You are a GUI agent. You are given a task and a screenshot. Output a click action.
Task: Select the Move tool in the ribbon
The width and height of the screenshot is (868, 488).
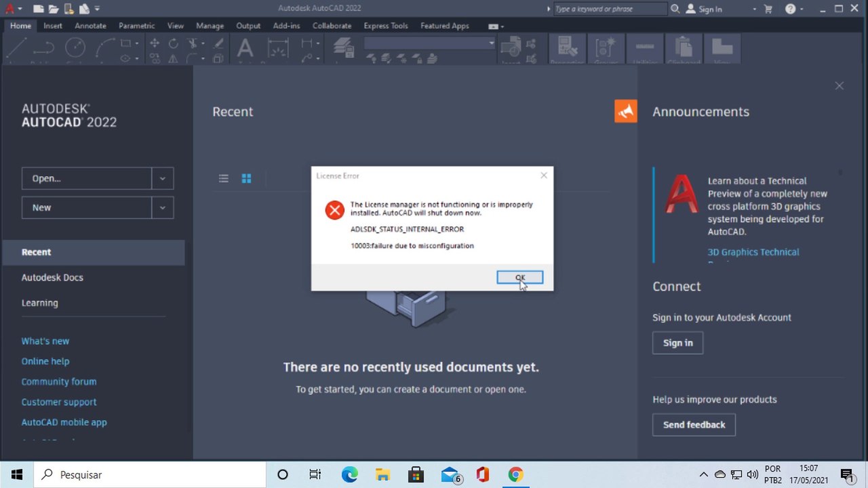155,43
